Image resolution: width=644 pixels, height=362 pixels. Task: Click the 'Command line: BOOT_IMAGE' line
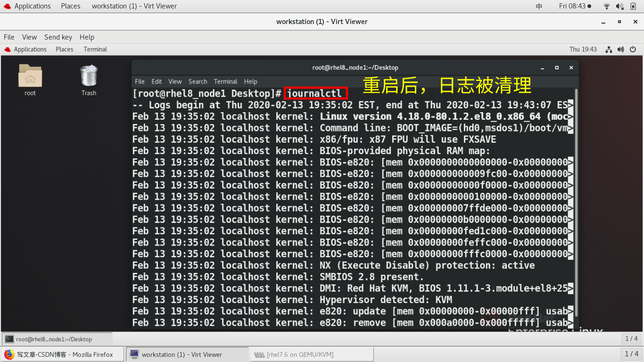[x=353, y=128]
